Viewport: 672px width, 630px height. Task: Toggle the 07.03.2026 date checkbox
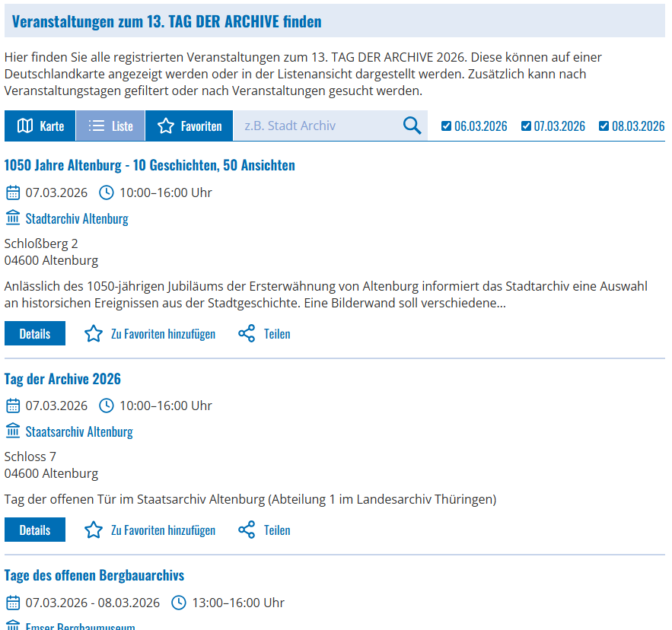point(526,126)
